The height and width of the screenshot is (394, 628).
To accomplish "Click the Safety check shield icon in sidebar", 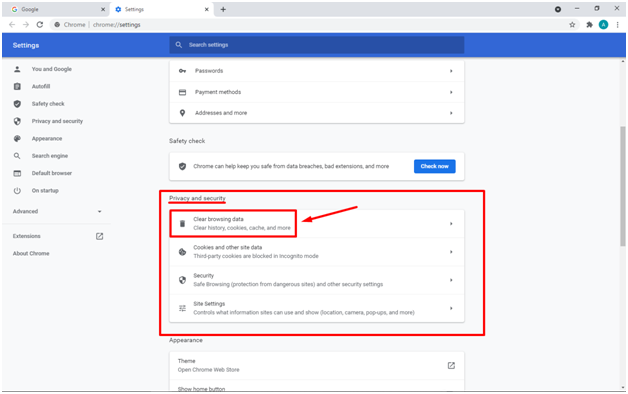I will click(17, 104).
